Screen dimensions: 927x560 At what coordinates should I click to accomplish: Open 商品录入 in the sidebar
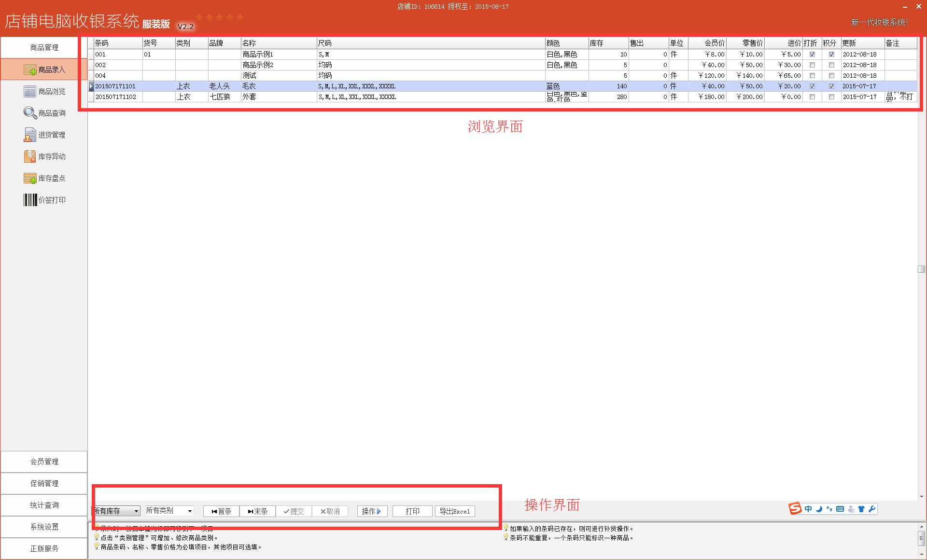44,70
